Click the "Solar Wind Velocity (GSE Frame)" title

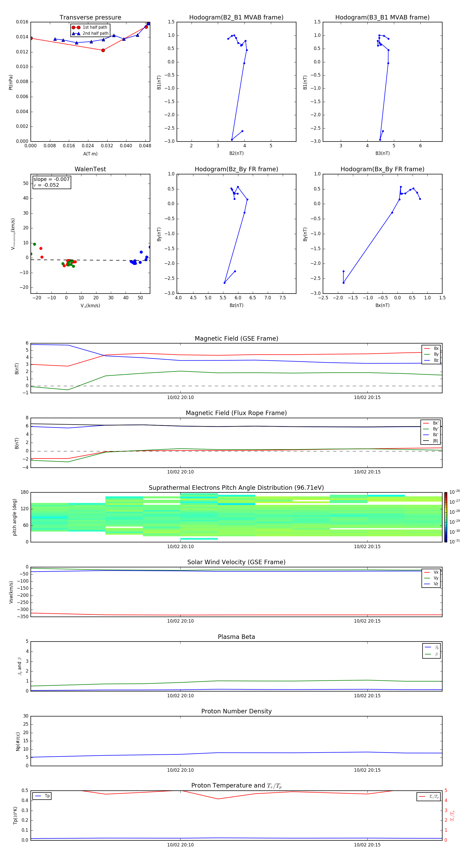coord(236,562)
